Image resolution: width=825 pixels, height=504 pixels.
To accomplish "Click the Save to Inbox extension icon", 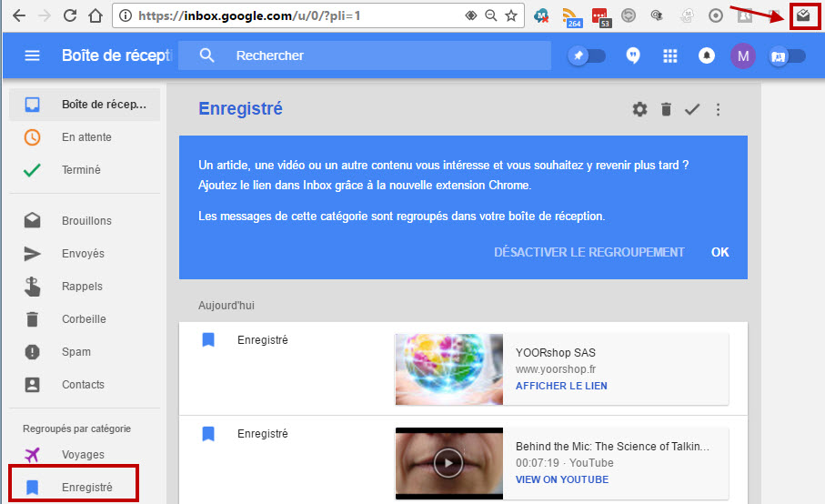I will tap(803, 15).
